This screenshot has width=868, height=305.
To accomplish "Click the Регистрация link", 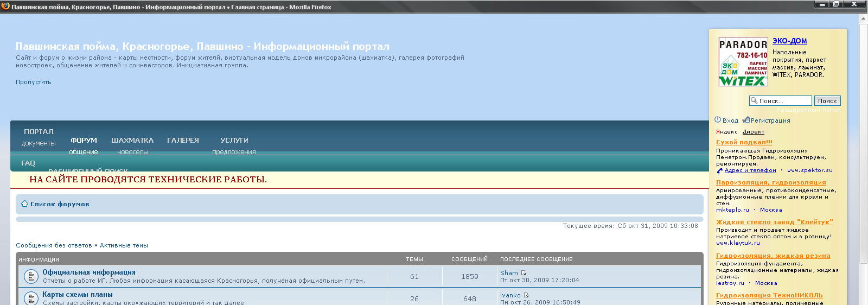I will pyautogui.click(x=770, y=120).
